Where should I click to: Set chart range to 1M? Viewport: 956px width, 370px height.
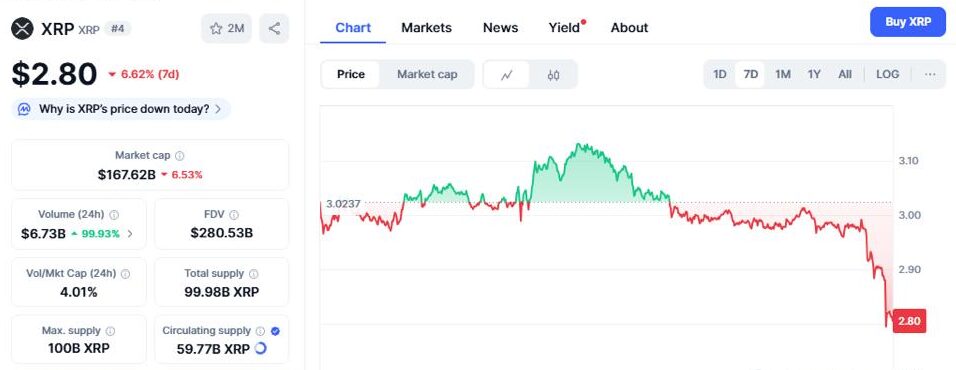coord(783,74)
